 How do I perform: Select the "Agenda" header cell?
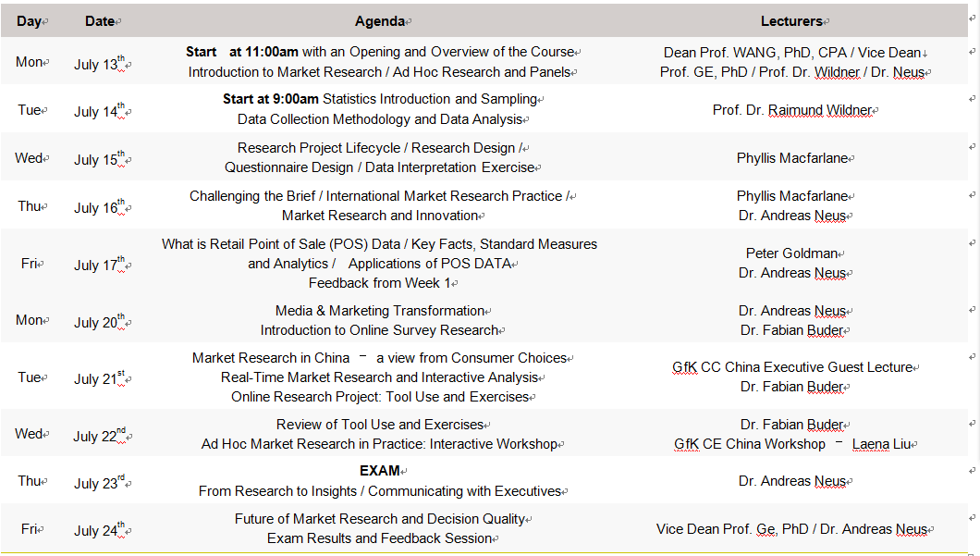pyautogui.click(x=380, y=20)
